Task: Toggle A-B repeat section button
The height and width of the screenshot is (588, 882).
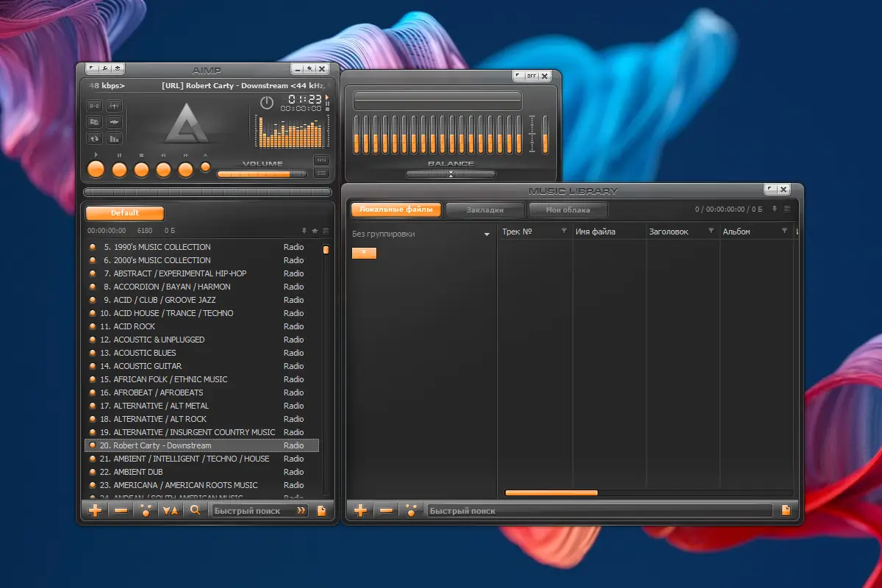Action: pos(94,106)
